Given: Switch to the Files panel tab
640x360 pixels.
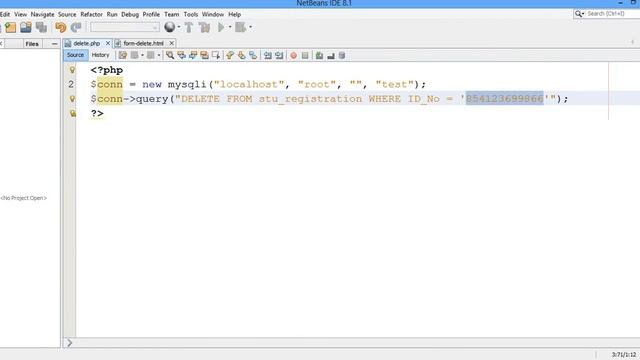Looking at the screenshot, I should [x=32, y=44].
